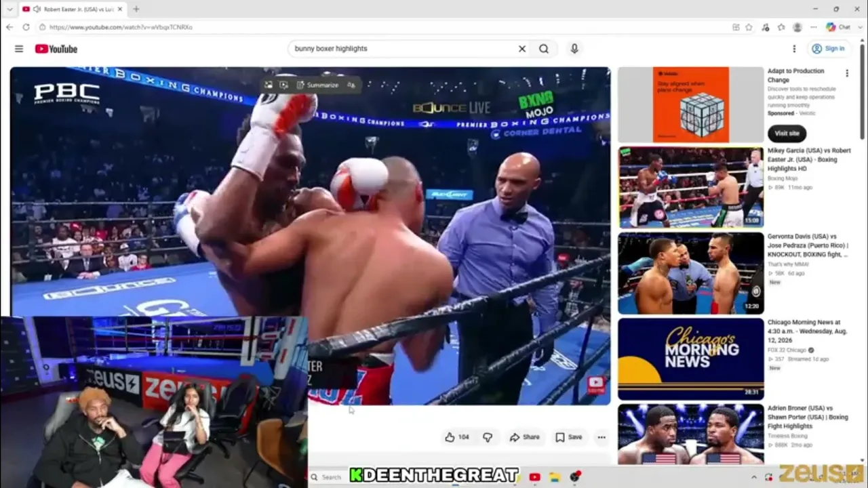The width and height of the screenshot is (868, 488).
Task: Open the YouTube taskbar icon
Action: click(534, 477)
